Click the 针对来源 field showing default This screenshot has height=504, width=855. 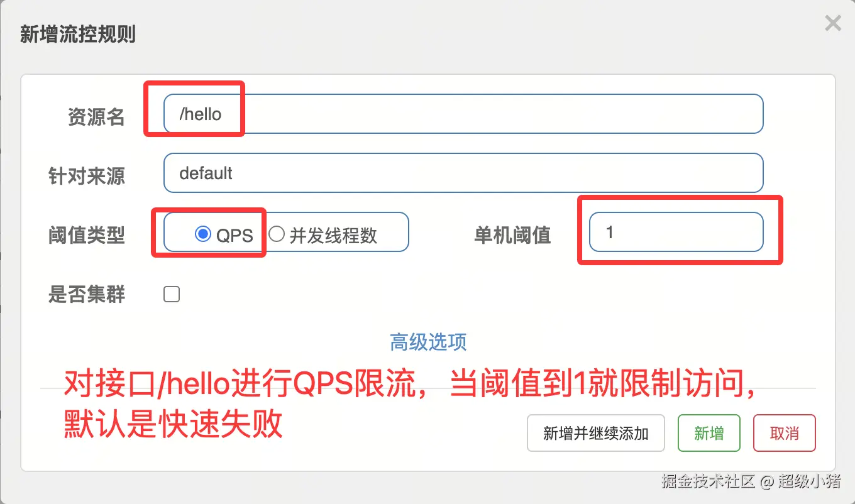pos(463,173)
